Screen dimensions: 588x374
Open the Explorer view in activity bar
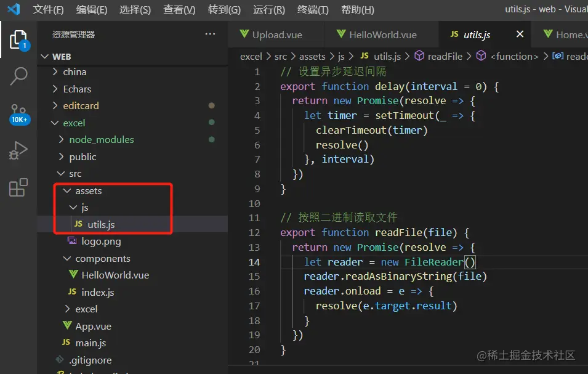[18, 40]
